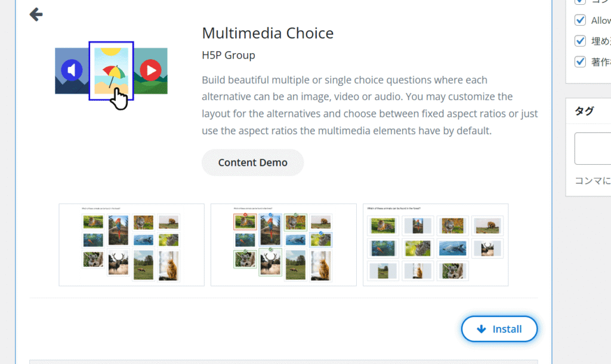This screenshot has height=364, width=611.
Task: Click the download arrow on Install button
Action: tap(482, 329)
